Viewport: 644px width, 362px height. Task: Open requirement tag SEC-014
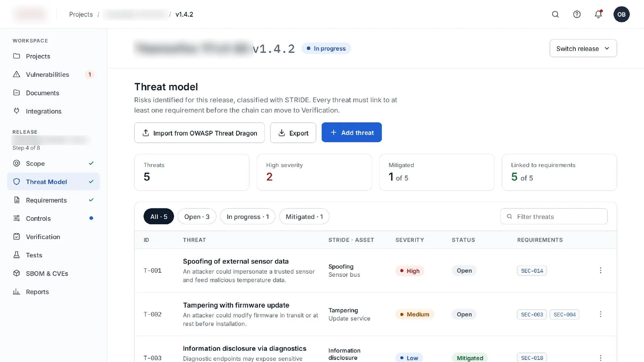pyautogui.click(x=532, y=271)
